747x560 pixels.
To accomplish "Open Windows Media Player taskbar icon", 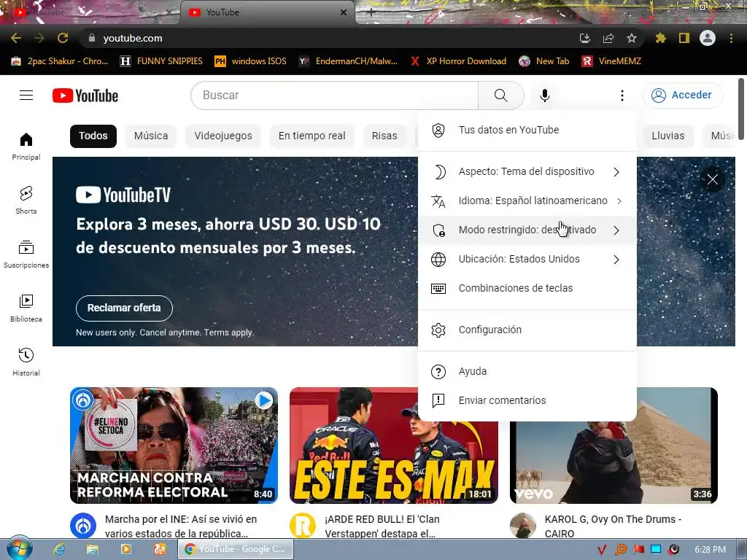I will pos(126,549).
